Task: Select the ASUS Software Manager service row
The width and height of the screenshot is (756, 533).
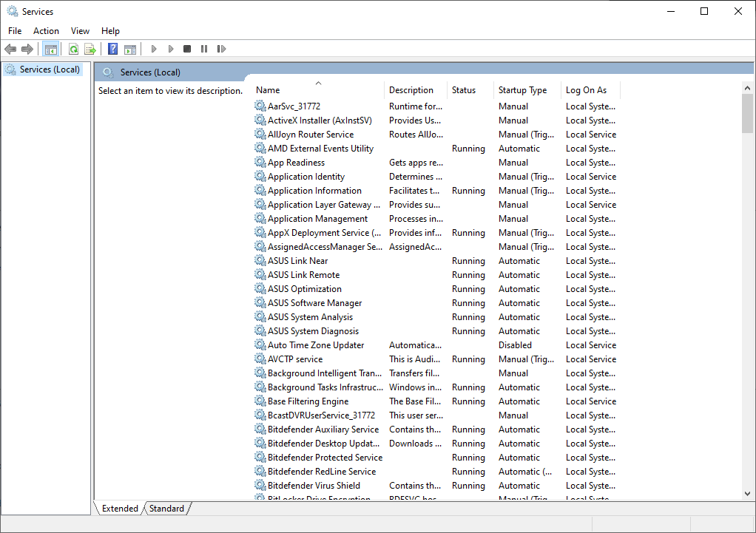Action: [314, 303]
